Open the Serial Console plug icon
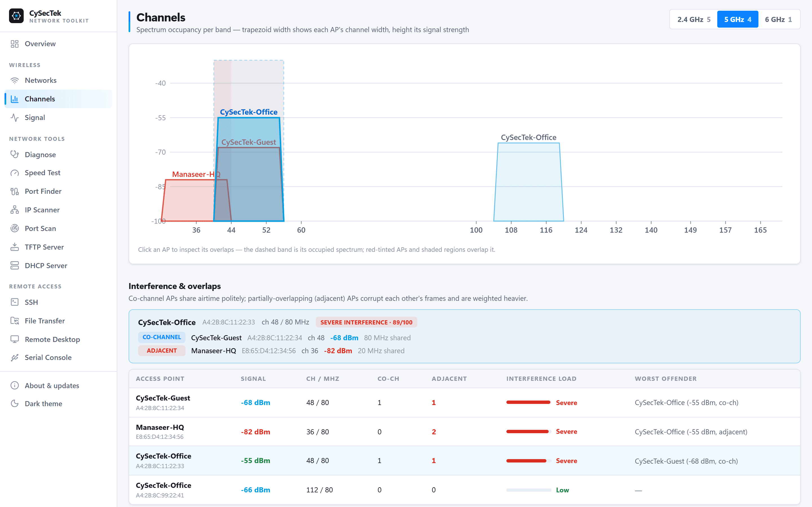This screenshot has width=812, height=507. click(x=14, y=358)
